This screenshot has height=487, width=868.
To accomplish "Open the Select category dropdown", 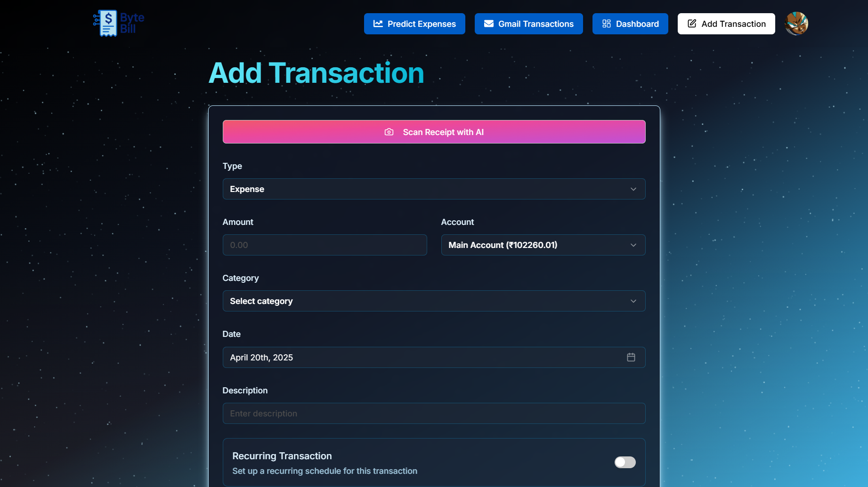I will (433, 301).
